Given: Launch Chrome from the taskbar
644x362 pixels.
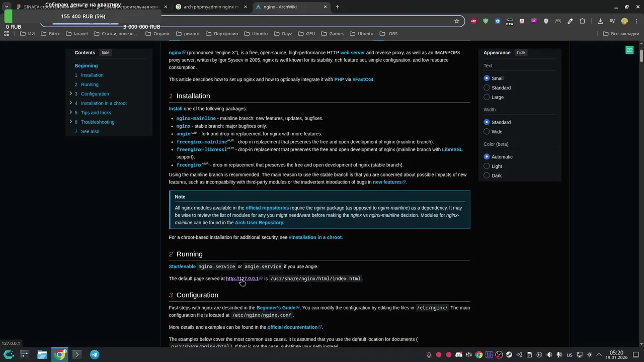Looking at the screenshot, I should [59, 354].
